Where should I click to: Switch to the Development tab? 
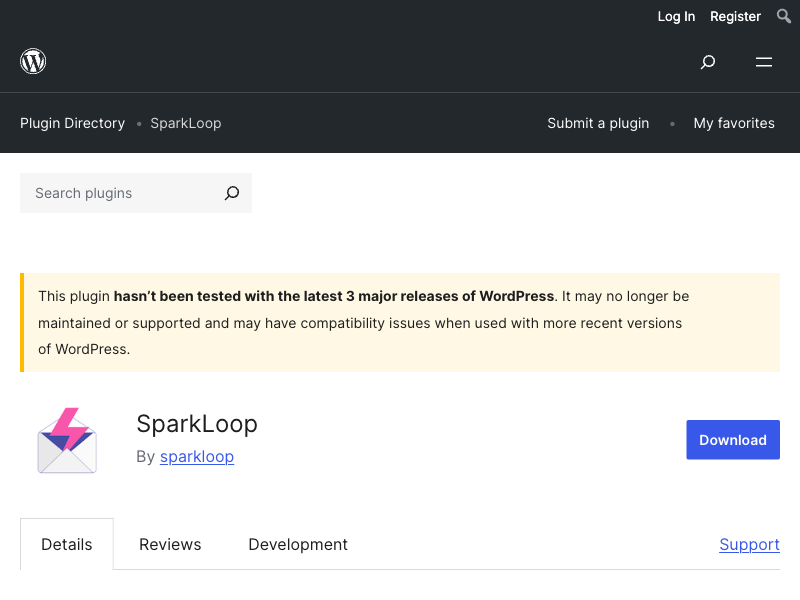pyautogui.click(x=298, y=544)
